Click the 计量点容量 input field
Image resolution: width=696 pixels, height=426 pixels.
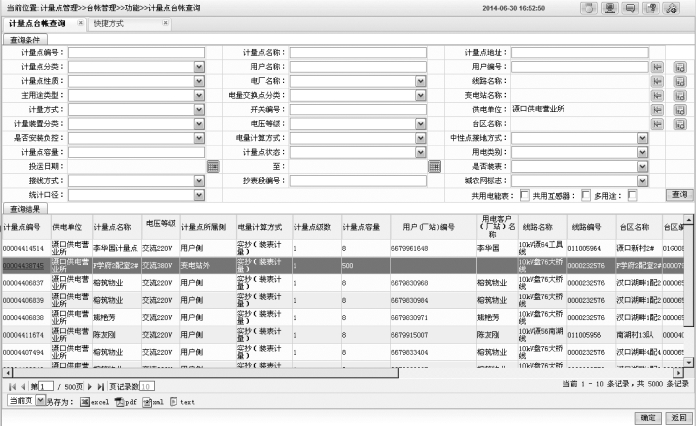(136, 152)
